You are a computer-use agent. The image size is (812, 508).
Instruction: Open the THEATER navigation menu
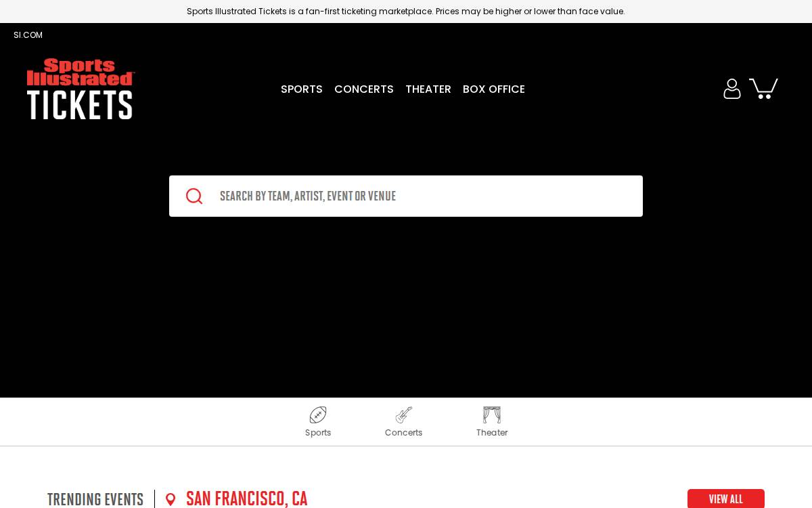tap(428, 89)
